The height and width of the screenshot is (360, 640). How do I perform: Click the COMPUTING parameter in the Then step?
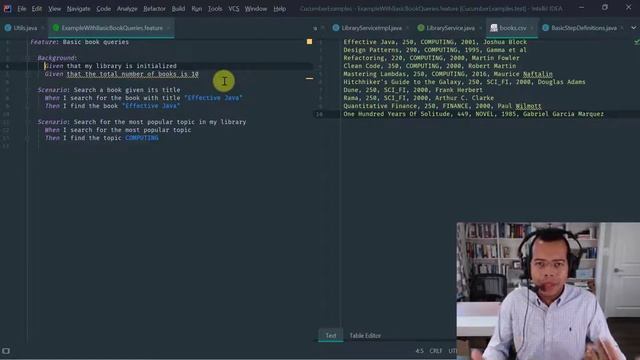coord(142,138)
